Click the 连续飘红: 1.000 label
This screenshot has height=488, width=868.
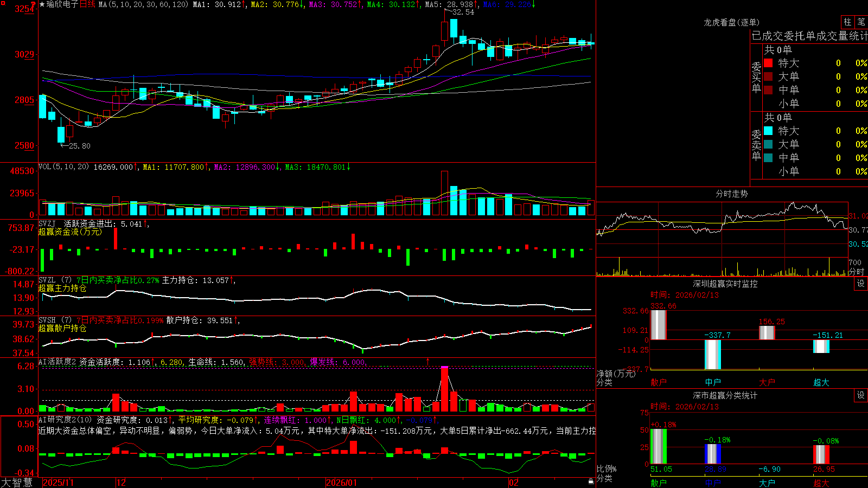pos(296,420)
